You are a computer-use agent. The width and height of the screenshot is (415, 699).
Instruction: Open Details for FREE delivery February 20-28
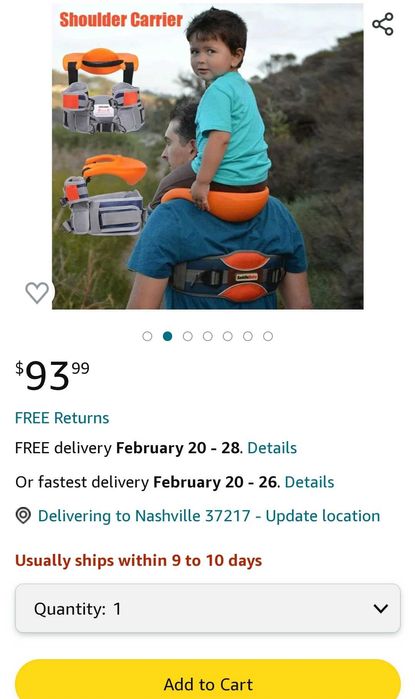tap(272, 448)
